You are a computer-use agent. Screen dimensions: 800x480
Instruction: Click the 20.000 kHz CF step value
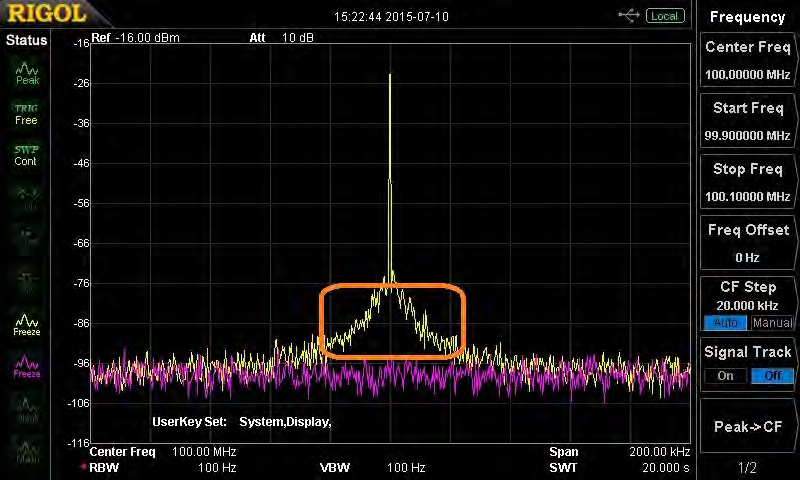point(747,306)
